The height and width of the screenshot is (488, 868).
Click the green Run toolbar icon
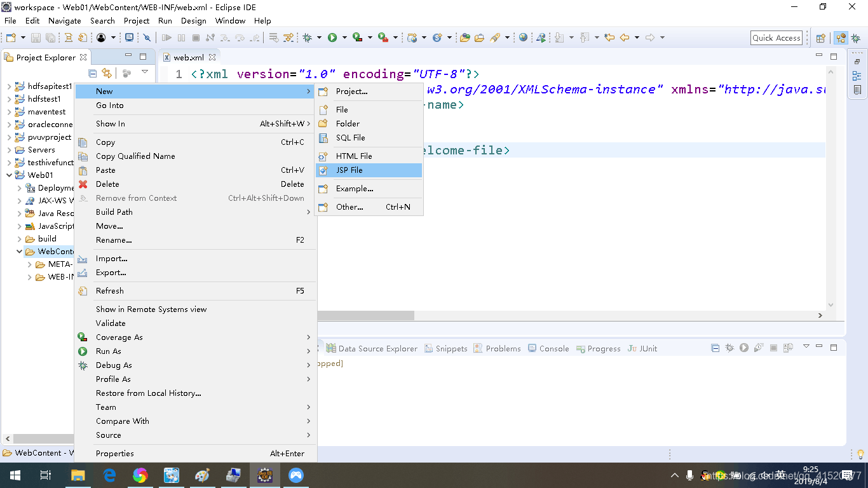(332, 37)
